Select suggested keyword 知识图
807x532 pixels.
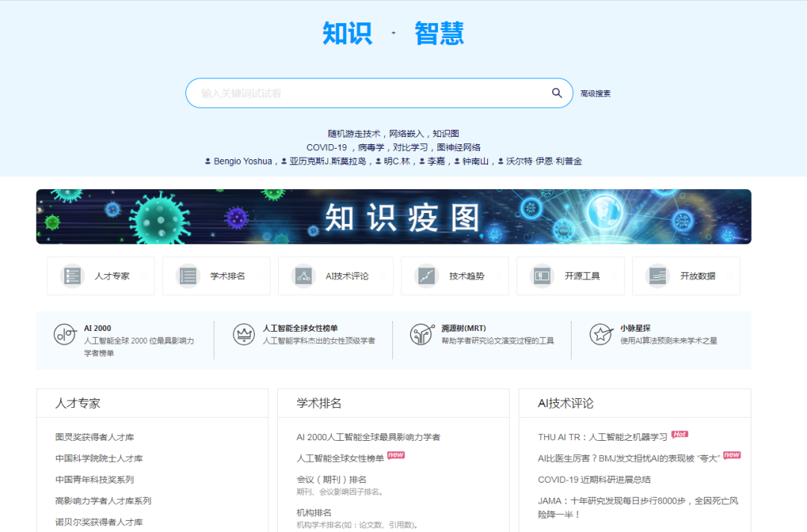(x=445, y=134)
